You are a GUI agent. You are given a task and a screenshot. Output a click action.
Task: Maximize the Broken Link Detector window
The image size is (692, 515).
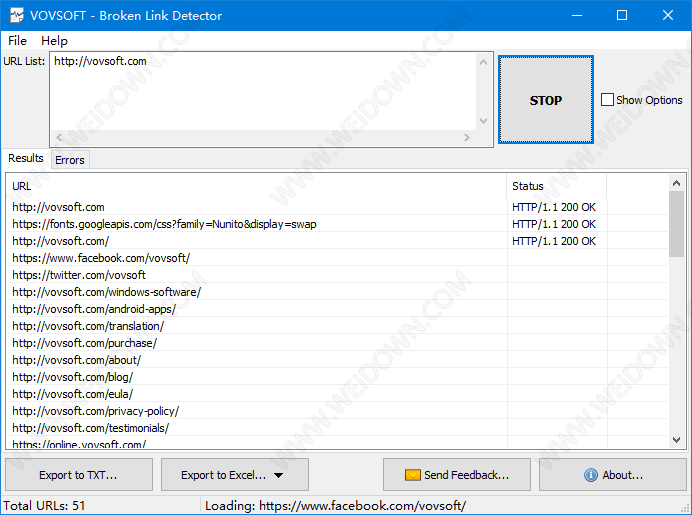click(x=622, y=15)
